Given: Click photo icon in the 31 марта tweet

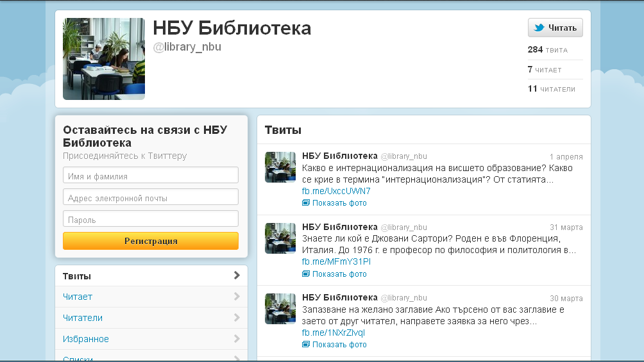Looking at the screenshot, I should [305, 274].
